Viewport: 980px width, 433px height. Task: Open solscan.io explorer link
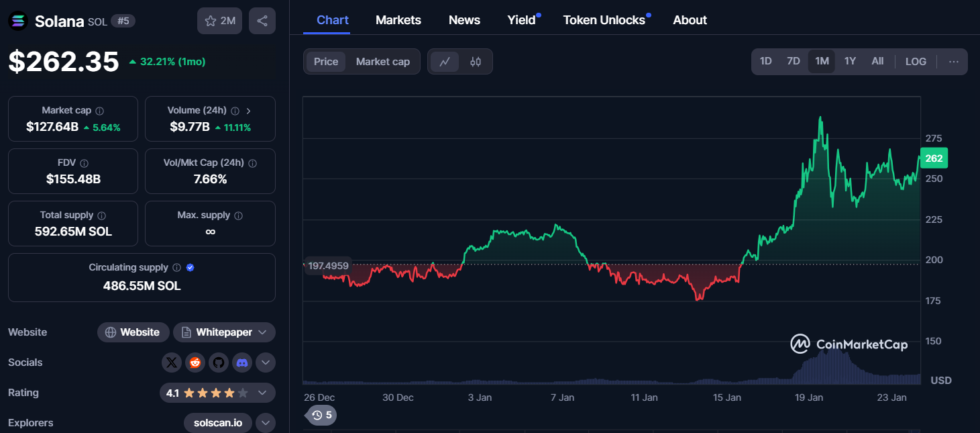point(218,423)
